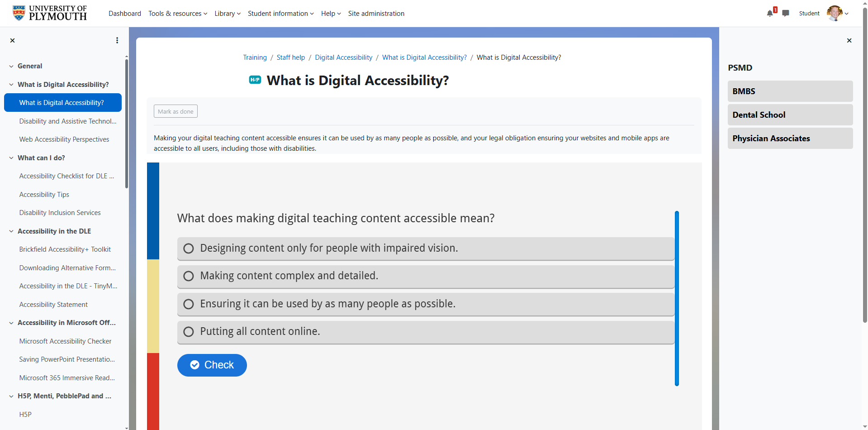Click the student profile avatar
The width and height of the screenshot is (868, 430).
click(835, 13)
